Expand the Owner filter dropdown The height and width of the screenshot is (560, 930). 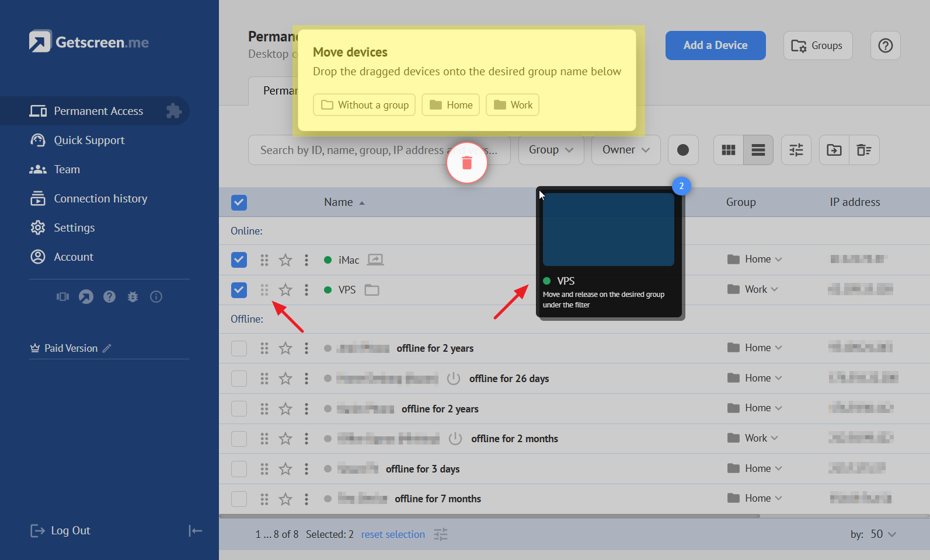(625, 150)
